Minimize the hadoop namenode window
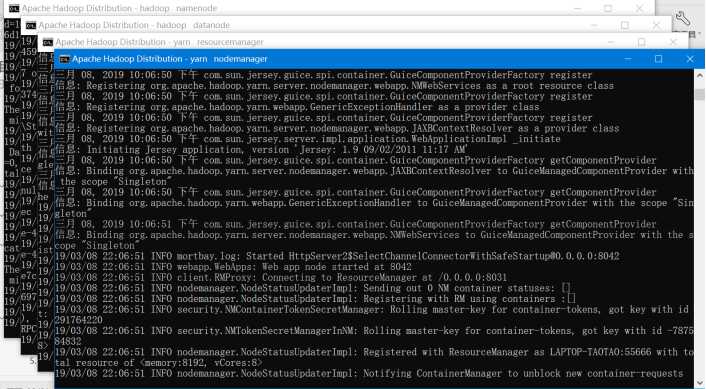 pos(578,9)
